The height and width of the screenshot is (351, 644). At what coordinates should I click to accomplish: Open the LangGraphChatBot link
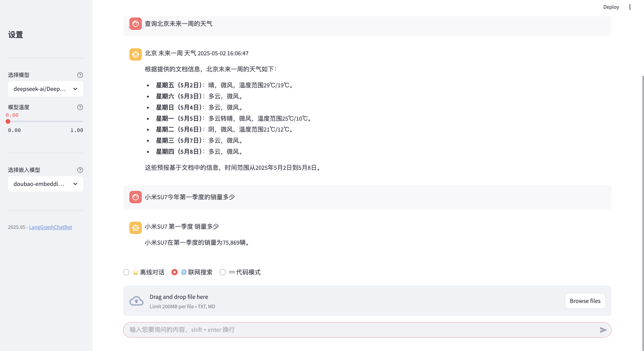click(51, 227)
